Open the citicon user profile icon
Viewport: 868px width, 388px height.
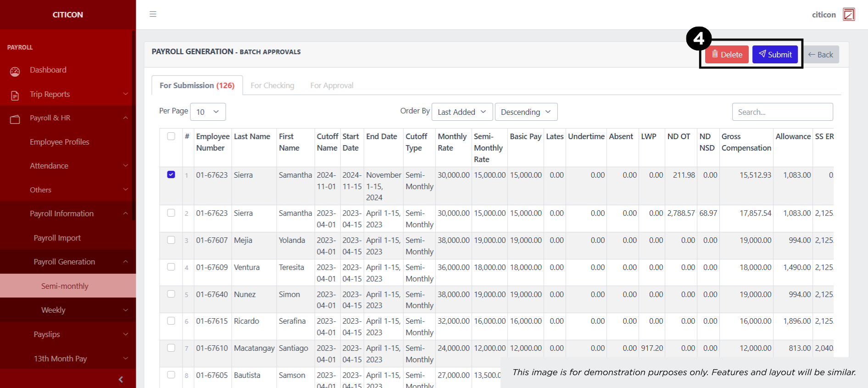point(849,15)
